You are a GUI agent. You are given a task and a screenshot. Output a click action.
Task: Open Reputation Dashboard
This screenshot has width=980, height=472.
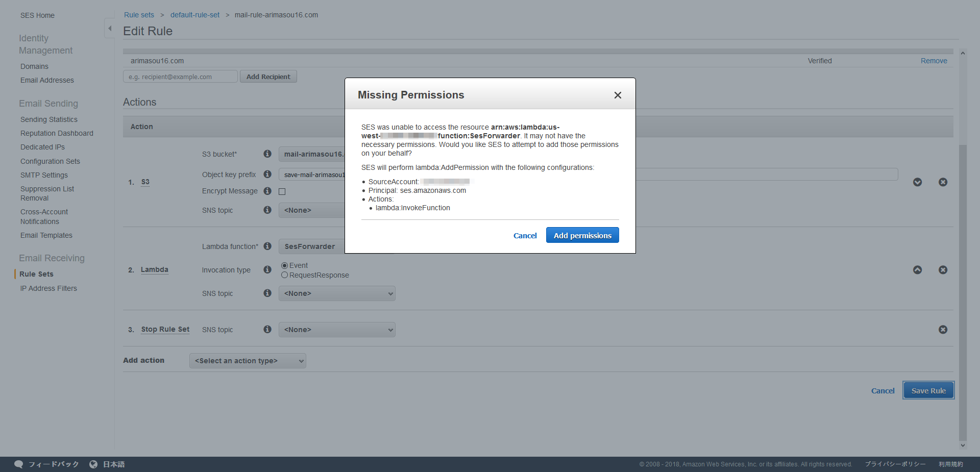click(x=57, y=133)
